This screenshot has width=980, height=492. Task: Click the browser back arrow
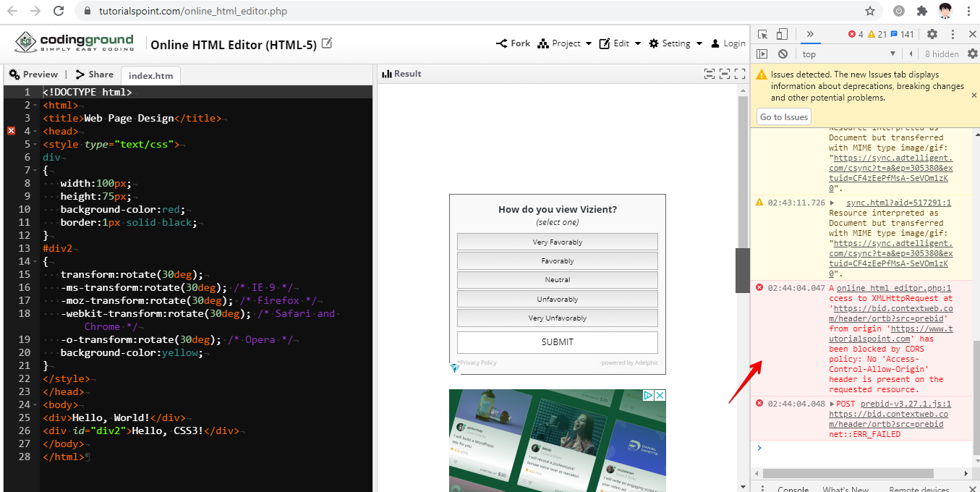[12, 11]
